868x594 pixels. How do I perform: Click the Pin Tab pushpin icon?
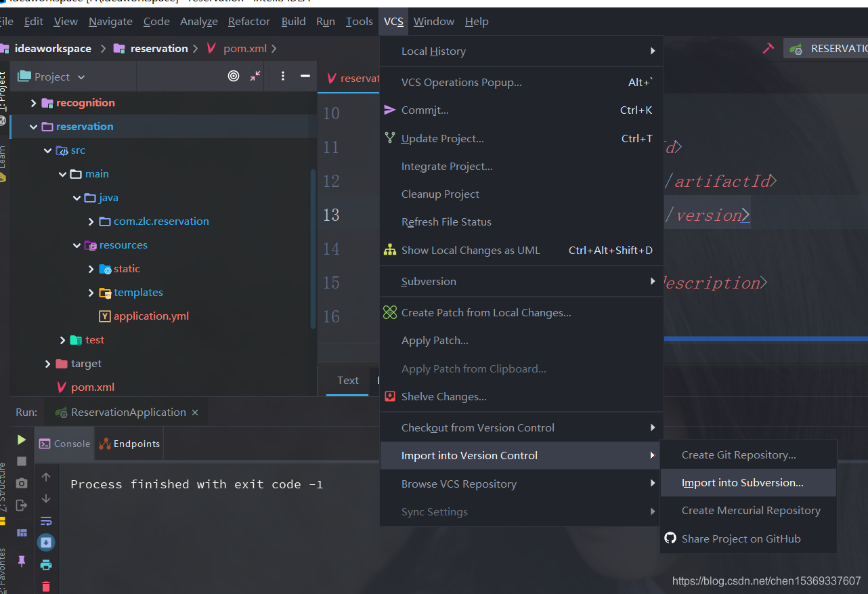coord(22,561)
